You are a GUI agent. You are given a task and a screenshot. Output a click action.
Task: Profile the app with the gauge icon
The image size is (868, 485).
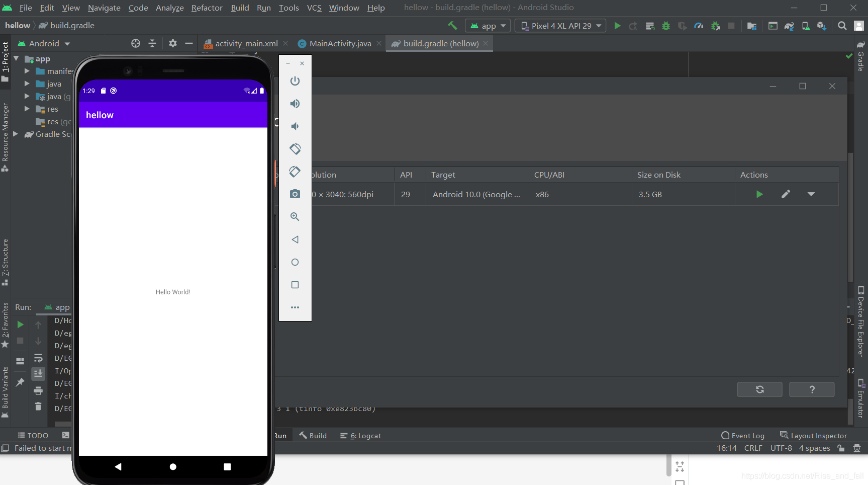pos(699,26)
